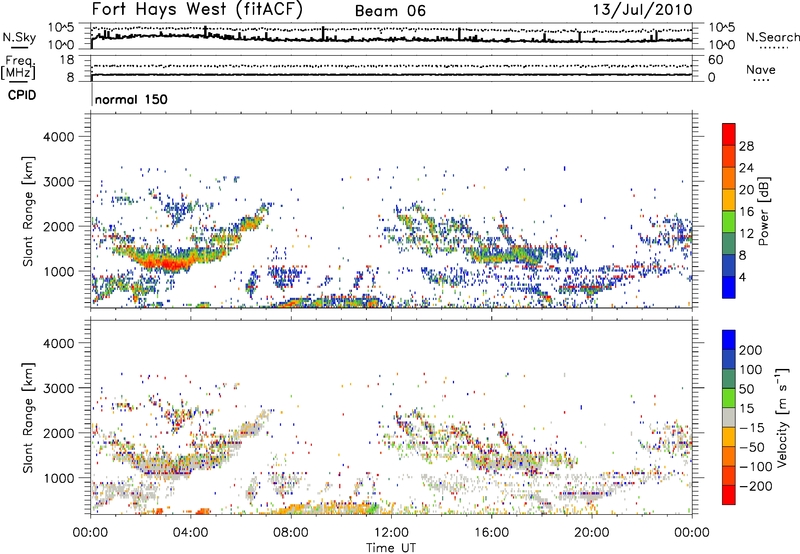Click the 'Beam 06' label
800x554 pixels.
[x=390, y=11]
